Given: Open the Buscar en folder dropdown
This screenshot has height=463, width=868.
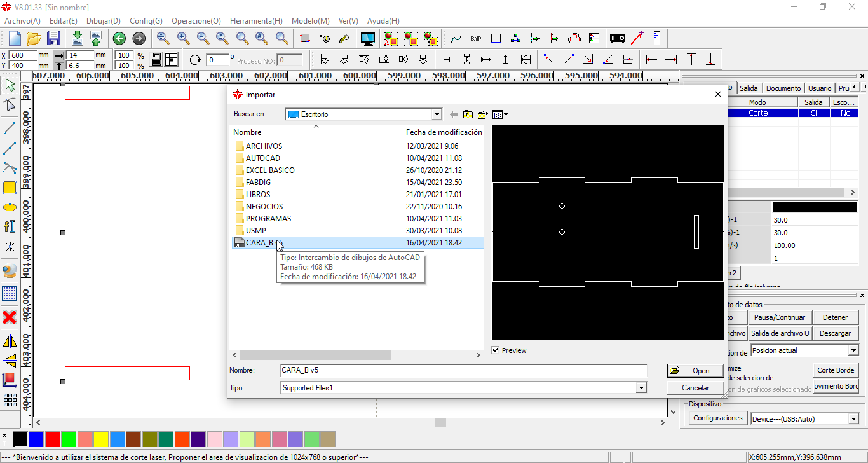Looking at the screenshot, I should coord(437,114).
